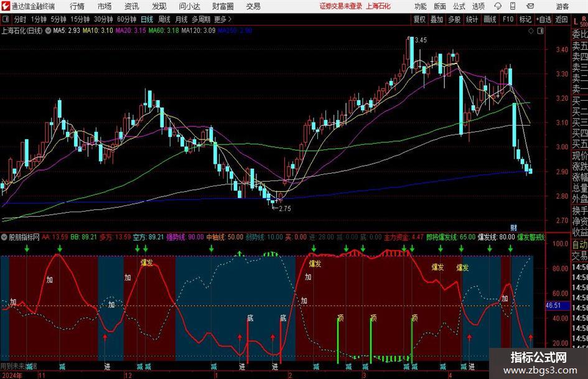Click the 上海石化 stock name in title bar
The height and width of the screenshot is (379, 588).
point(378,6)
